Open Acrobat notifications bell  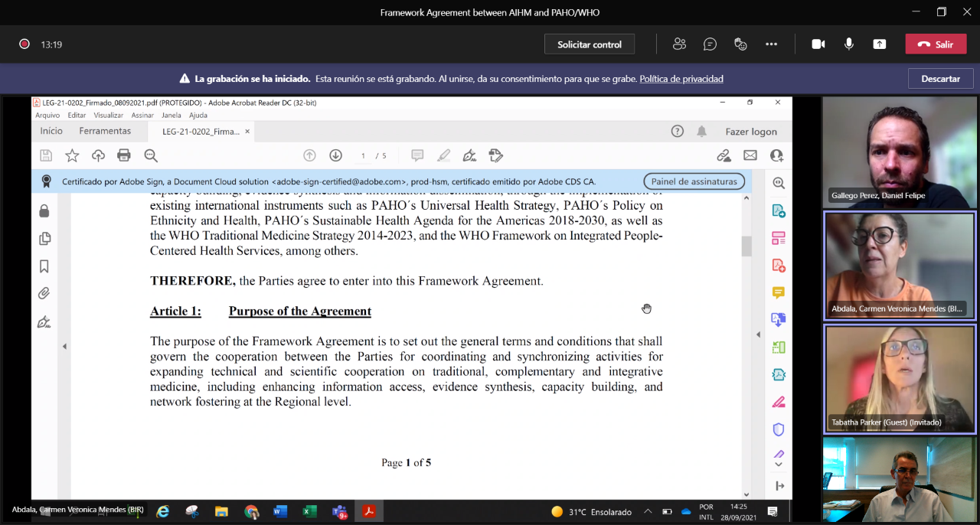tap(702, 132)
